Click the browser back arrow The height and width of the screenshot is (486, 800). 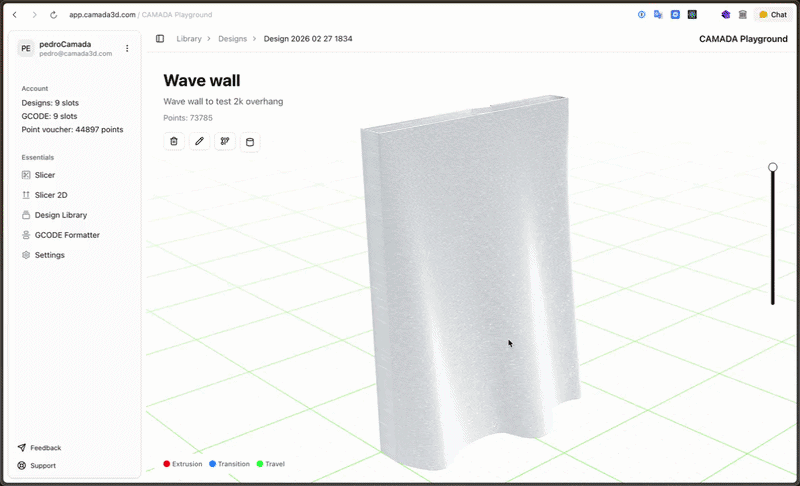pyautogui.click(x=15, y=15)
